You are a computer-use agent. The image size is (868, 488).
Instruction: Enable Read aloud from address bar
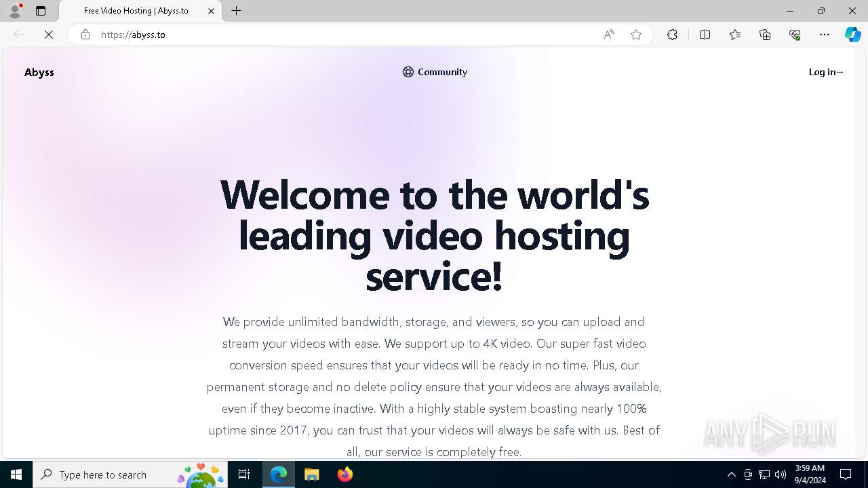tap(609, 35)
